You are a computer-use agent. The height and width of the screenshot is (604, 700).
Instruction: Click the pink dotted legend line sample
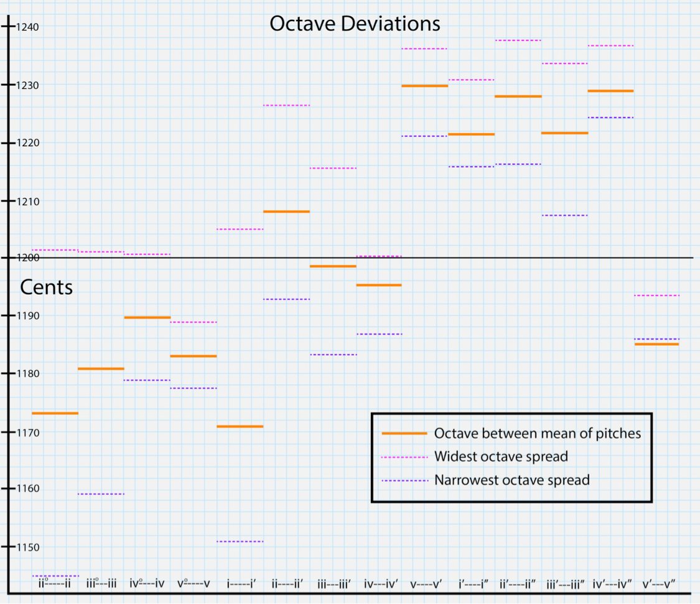pos(404,457)
